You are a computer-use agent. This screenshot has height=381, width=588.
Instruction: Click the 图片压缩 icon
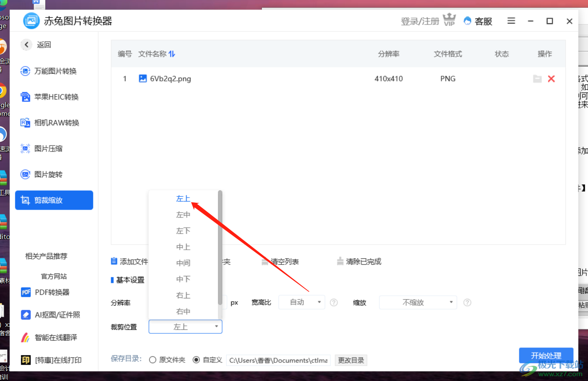25,149
